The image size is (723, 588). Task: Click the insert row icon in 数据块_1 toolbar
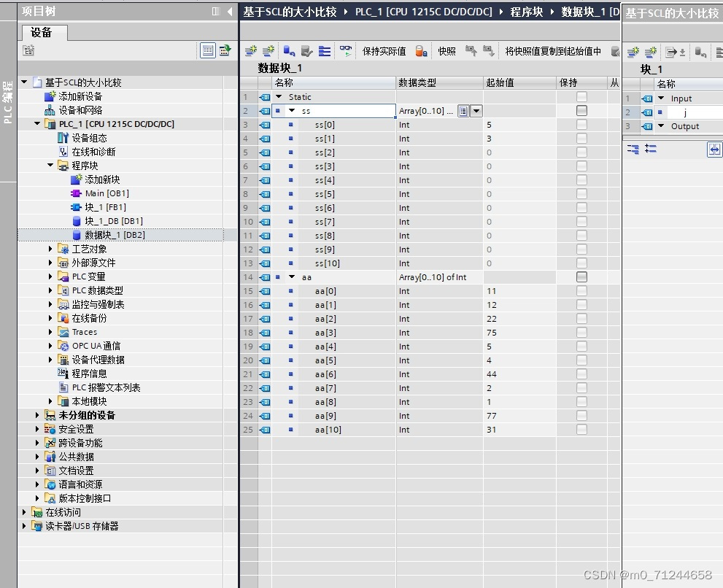click(250, 51)
